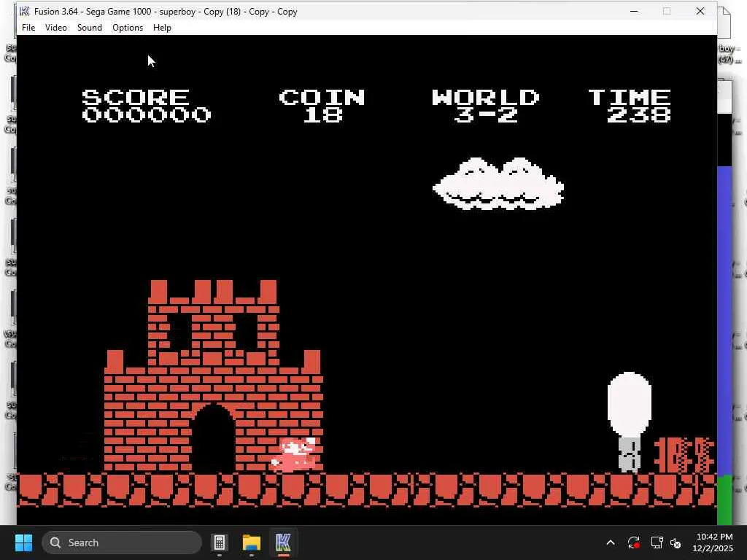Open File Explorer from taskbar

point(252,542)
